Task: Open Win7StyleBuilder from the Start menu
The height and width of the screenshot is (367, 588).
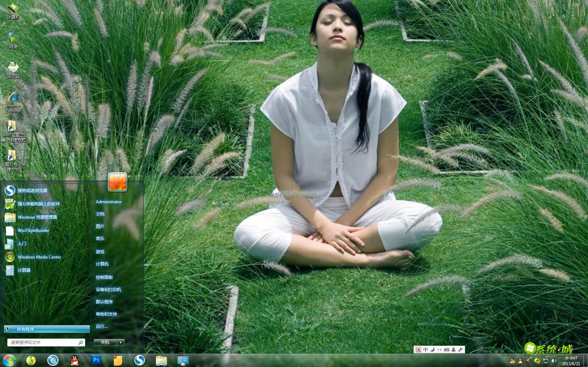Action: [33, 231]
